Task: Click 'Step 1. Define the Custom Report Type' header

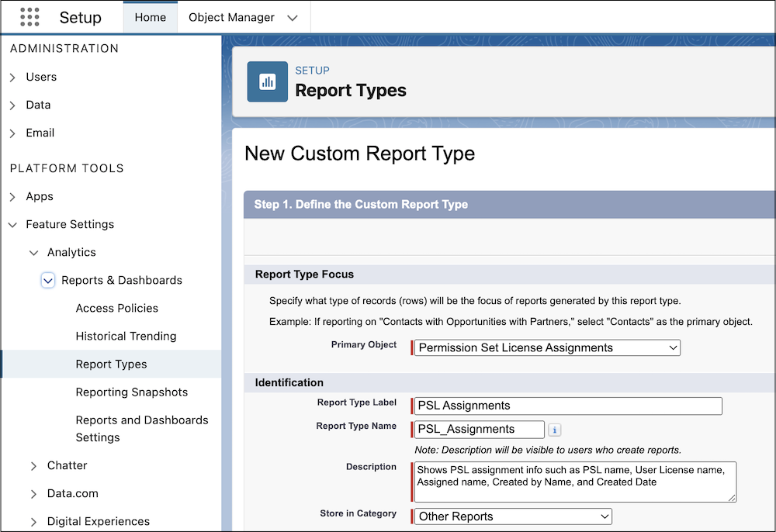Action: point(361,204)
